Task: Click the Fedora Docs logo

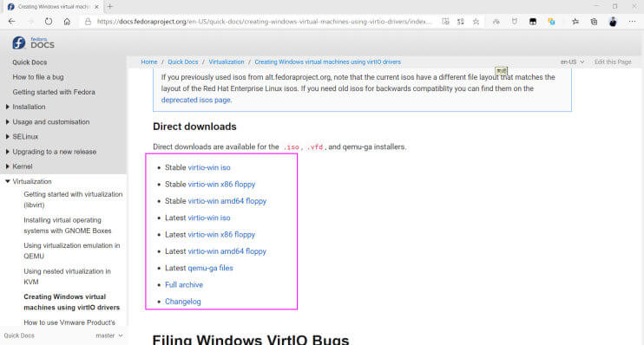Action: pyautogui.click(x=33, y=42)
